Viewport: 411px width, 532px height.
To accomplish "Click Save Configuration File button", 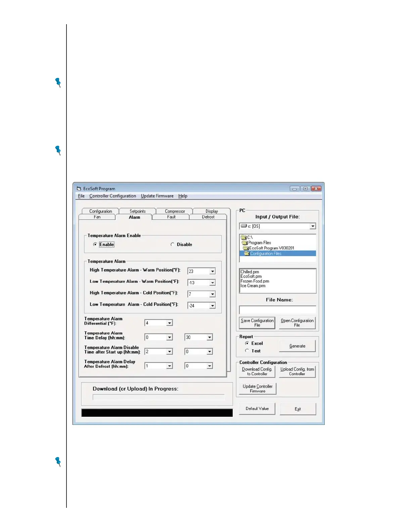I will pos(257,323).
